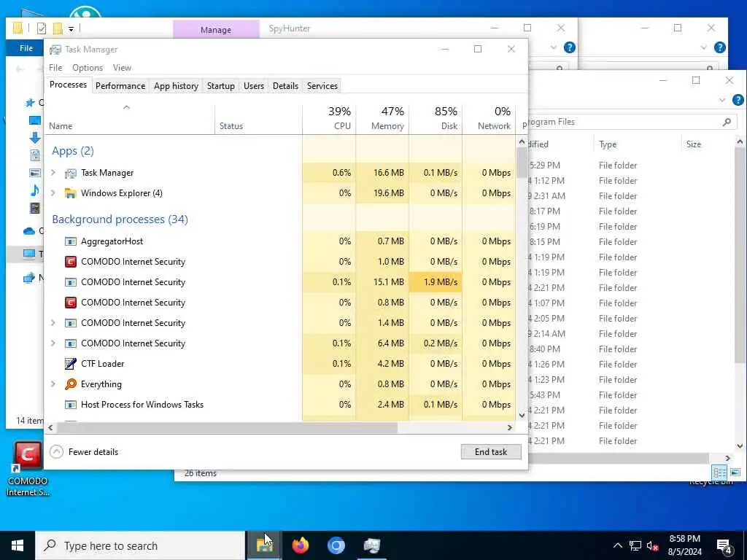Select OneDrive cloud in Explorer navigation pane

[x=29, y=231]
